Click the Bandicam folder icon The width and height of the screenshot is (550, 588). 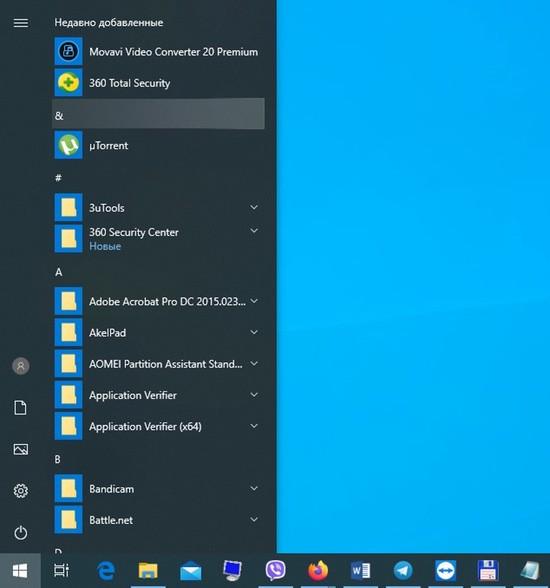click(69, 488)
